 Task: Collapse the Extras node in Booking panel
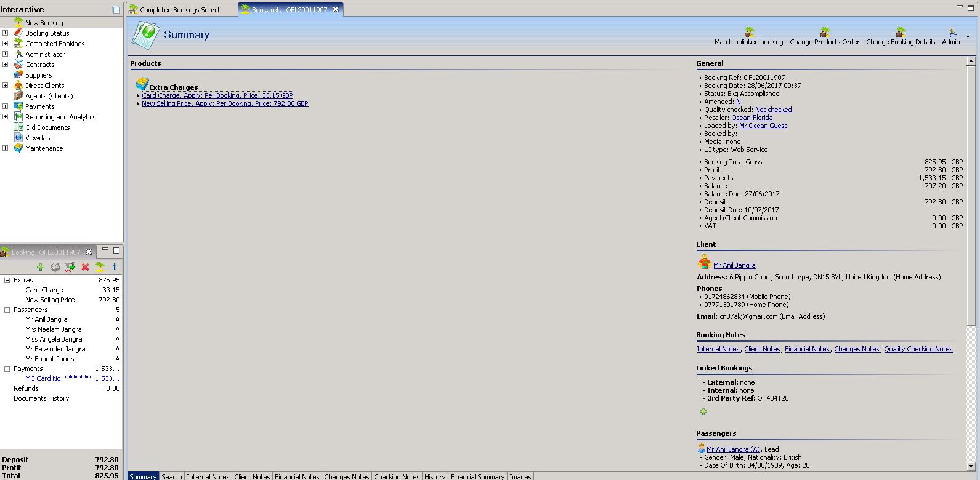pyautogui.click(x=7, y=280)
